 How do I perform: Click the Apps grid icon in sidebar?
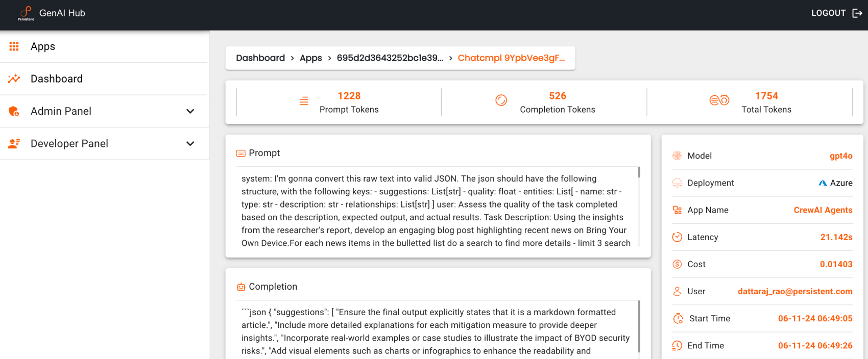tap(14, 46)
